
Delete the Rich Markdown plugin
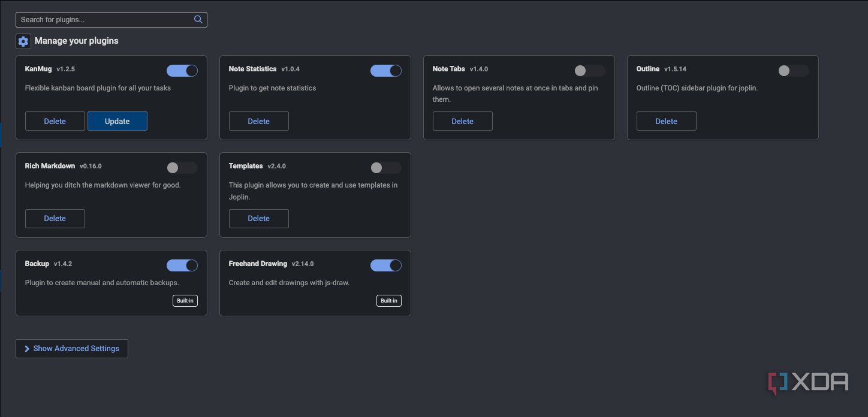(55, 218)
